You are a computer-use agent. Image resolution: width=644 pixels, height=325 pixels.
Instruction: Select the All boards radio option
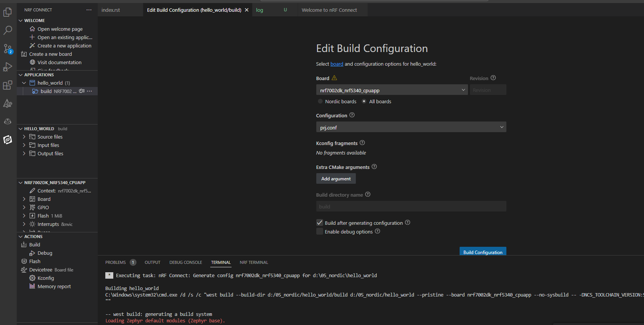point(364,101)
